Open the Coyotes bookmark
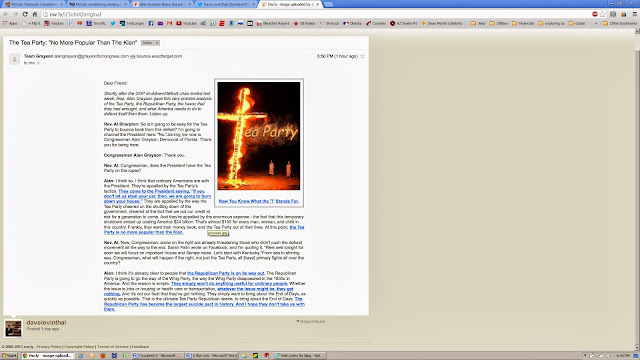 click(x=376, y=23)
